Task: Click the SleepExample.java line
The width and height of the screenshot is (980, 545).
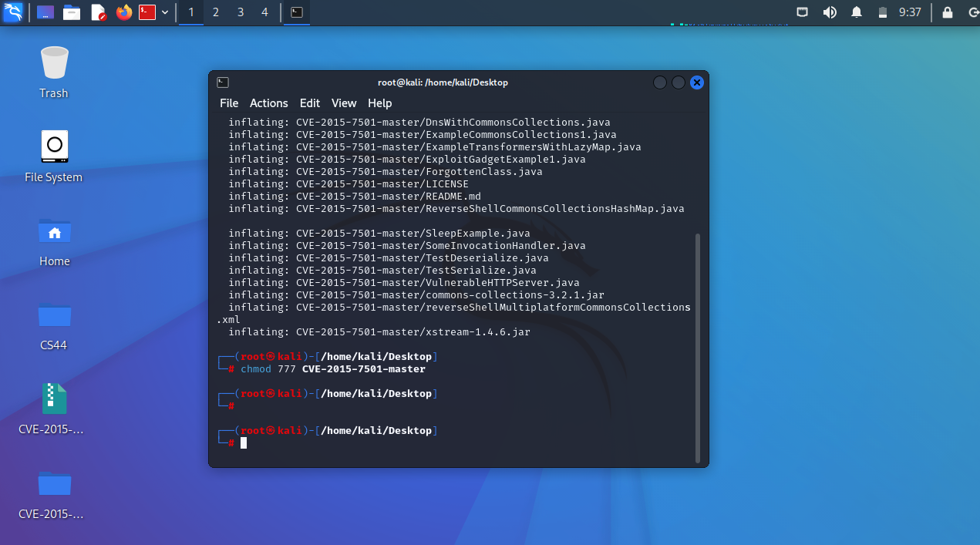Action: click(379, 234)
